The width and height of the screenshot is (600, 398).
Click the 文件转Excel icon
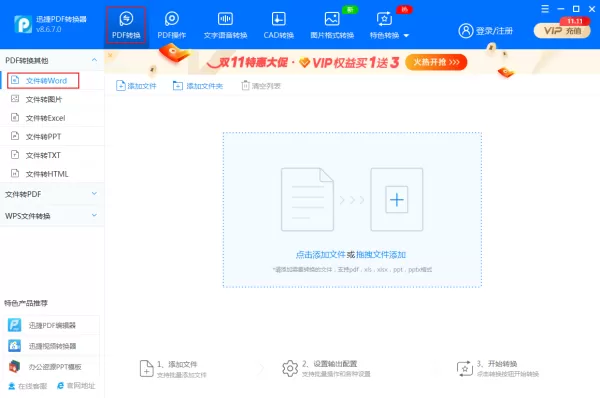click(x=15, y=117)
